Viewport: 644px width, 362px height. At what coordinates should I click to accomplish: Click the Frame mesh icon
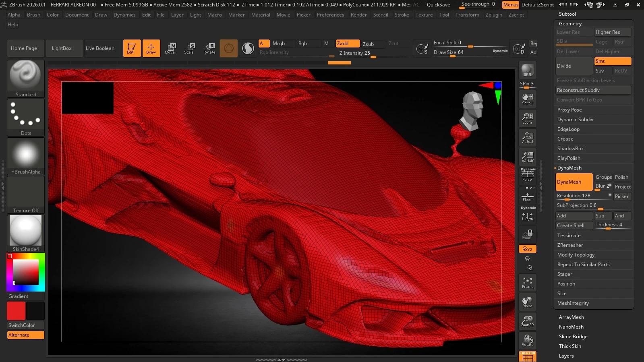coord(527,283)
